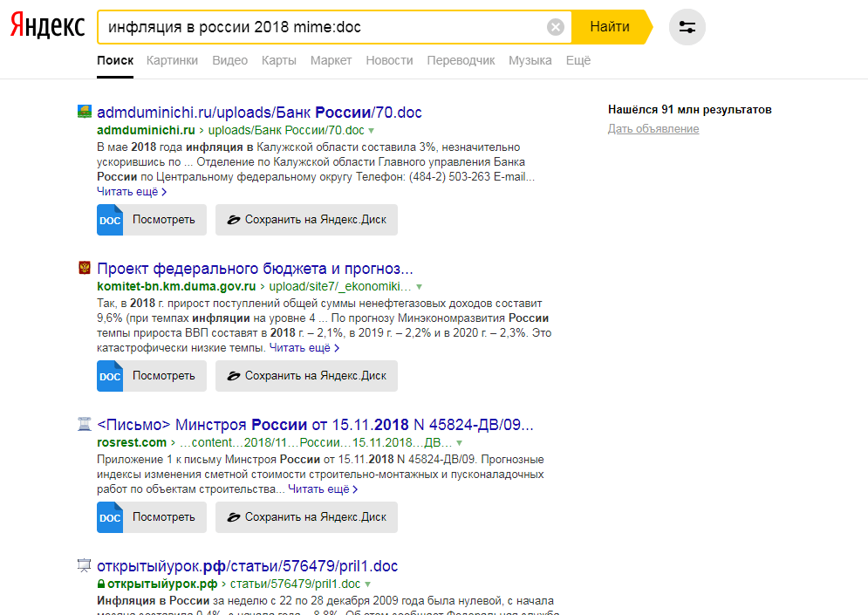The height and width of the screenshot is (615, 868).
Task: Click the Дать объявление link
Action: [x=653, y=128]
